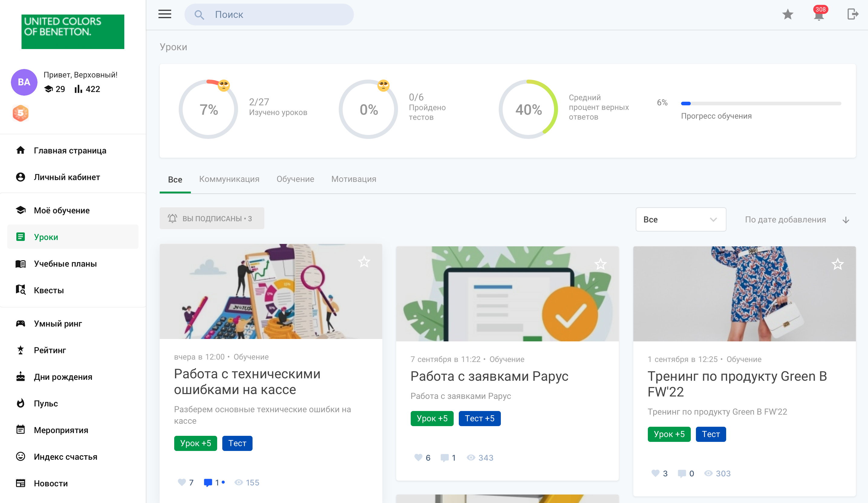Toggle favorite star on технические ошибки lesson

click(x=364, y=262)
